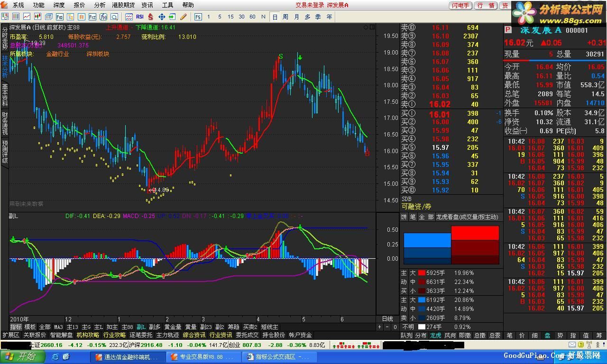Open the candlestick K-line chart toolbar icon
607x364 pixels.
pyautogui.click(x=37, y=17)
